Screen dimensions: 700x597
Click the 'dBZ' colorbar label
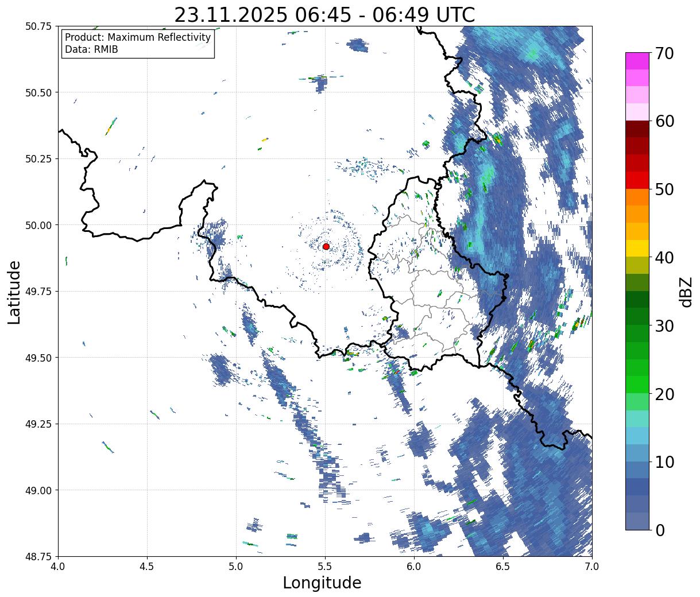[x=686, y=291]
